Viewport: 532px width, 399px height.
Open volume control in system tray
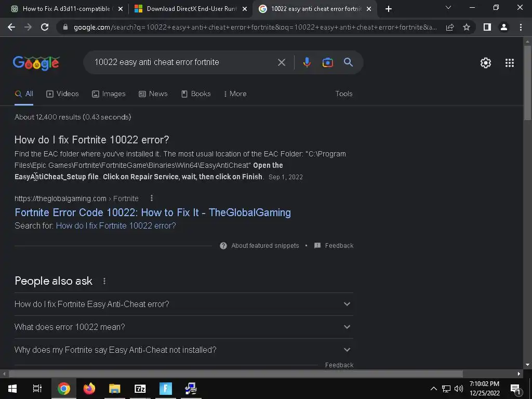[x=459, y=389]
